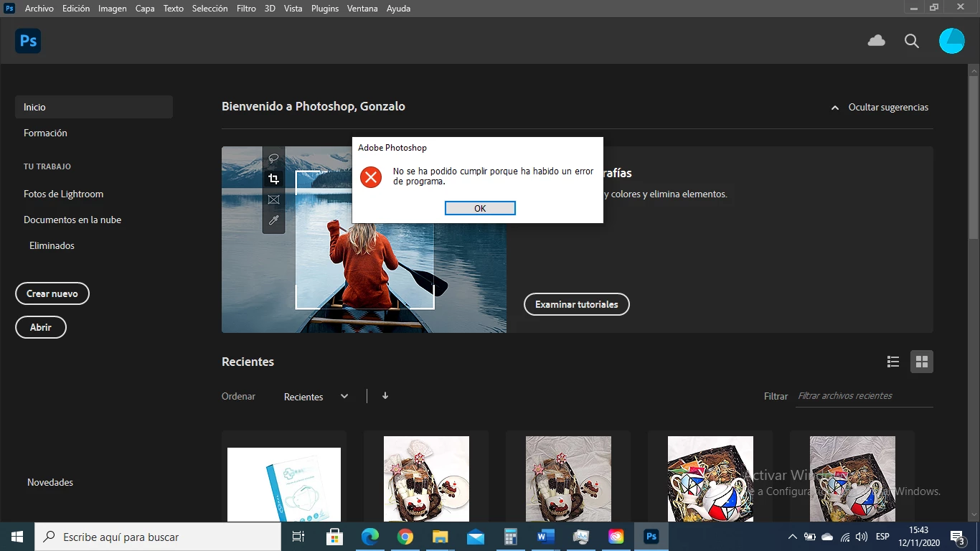This screenshot has width=980, height=551.
Task: Open the Windows Start menu
Action: [17, 537]
